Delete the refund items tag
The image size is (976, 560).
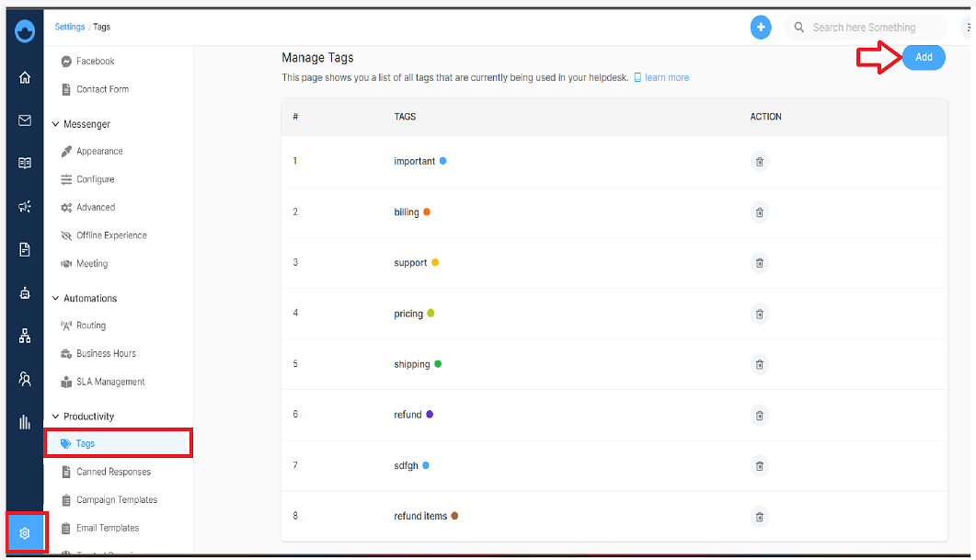(x=760, y=517)
